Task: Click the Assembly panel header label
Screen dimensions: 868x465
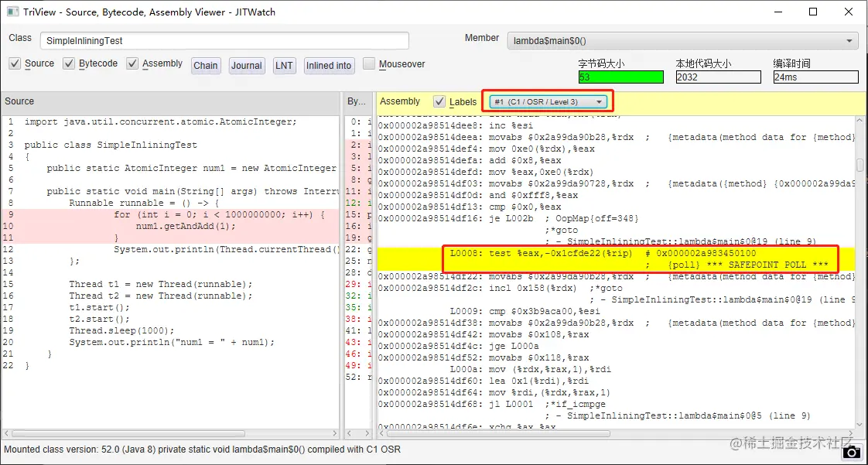Action: click(x=400, y=101)
